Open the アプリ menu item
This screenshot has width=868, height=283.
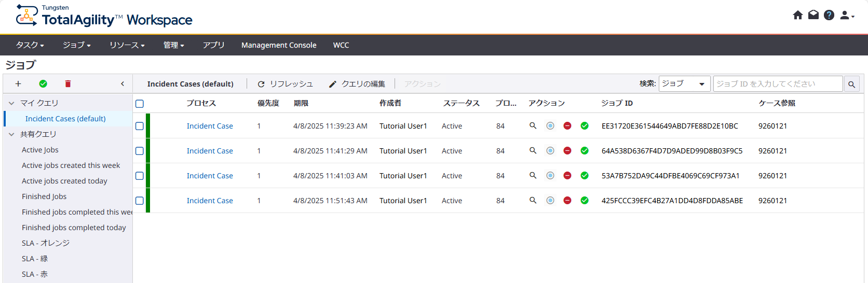point(213,45)
